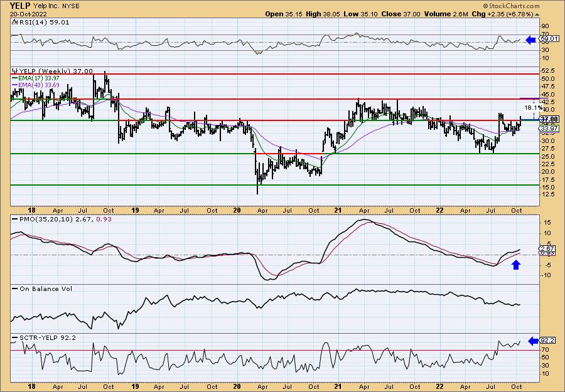This screenshot has width=565, height=392.
Task: Click the YELP ticker symbol in header
Action: point(20,6)
